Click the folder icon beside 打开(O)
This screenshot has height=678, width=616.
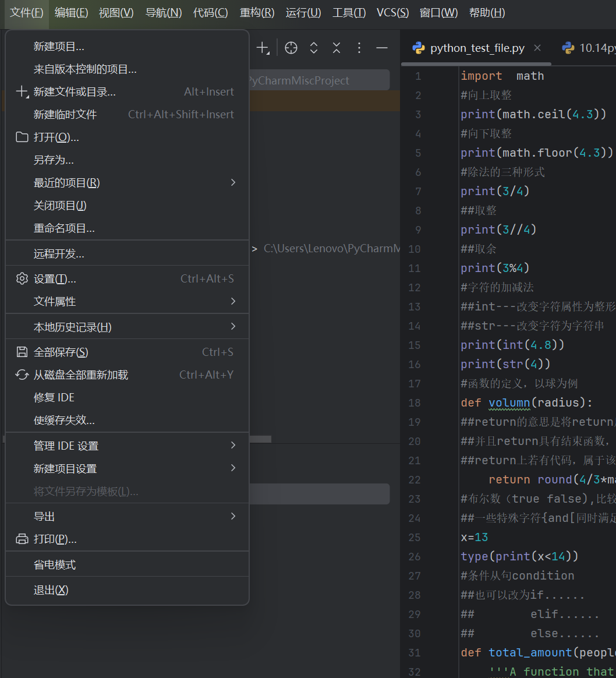coord(22,137)
